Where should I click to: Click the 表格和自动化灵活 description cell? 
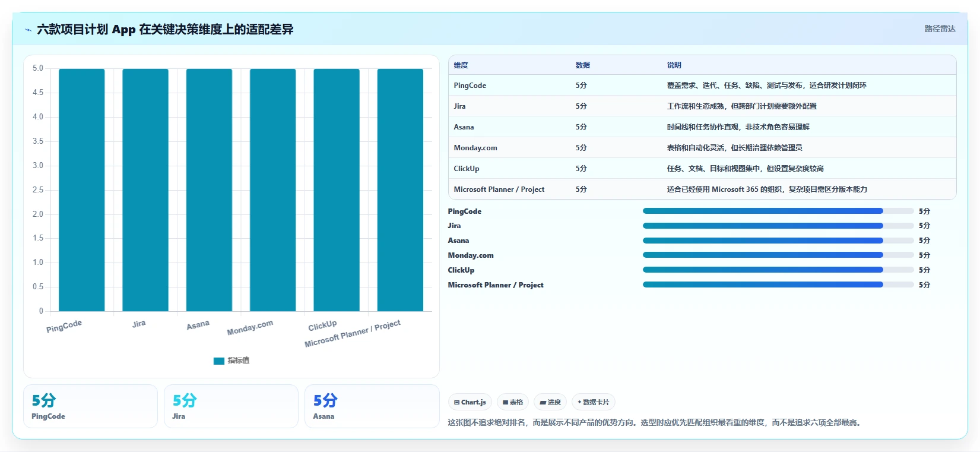(x=735, y=148)
